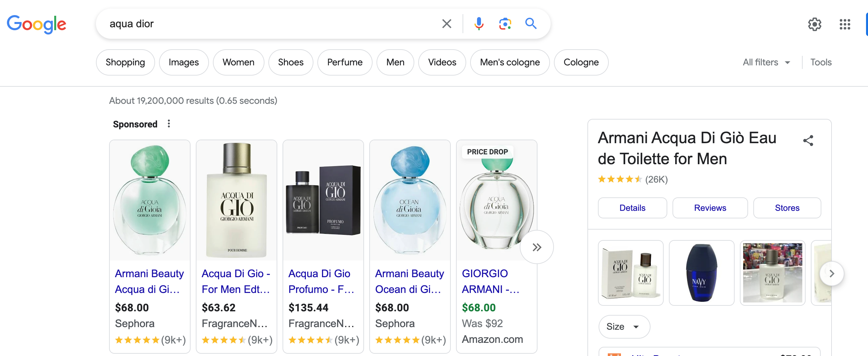Select the Men filter chip
Viewport: 868px width, 356px height.
tap(395, 62)
